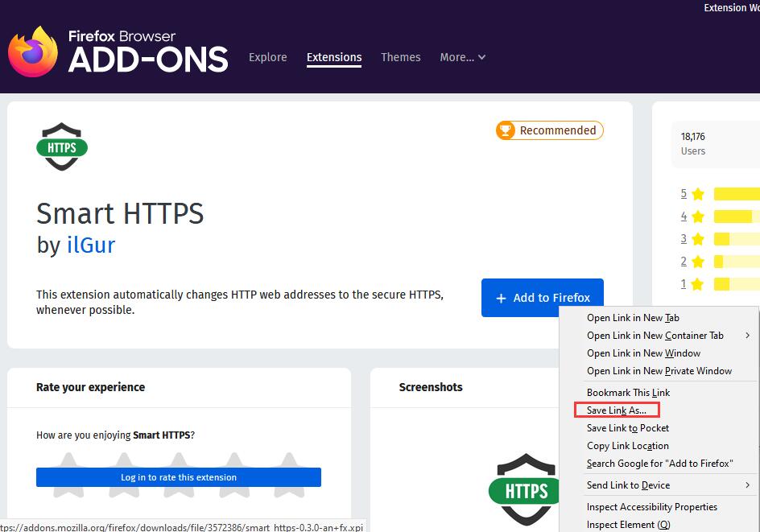Choose Open Link in New Private Window
This screenshot has height=532, width=760.
coord(659,371)
